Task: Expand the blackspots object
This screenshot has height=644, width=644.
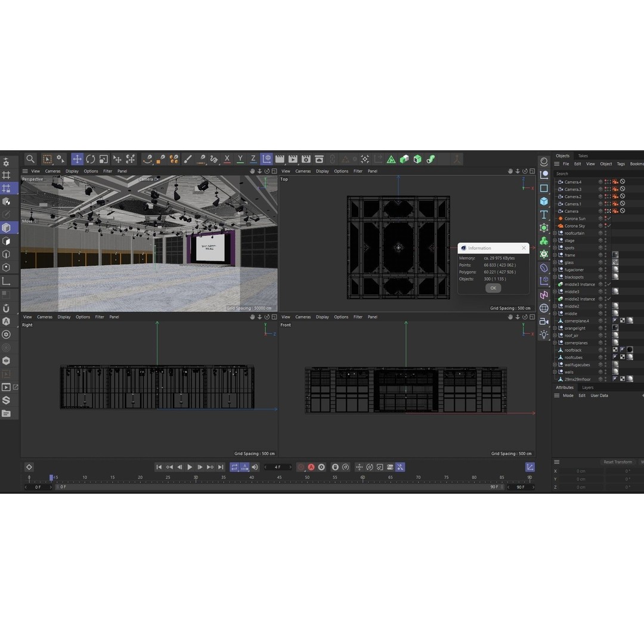Action: tap(555, 277)
